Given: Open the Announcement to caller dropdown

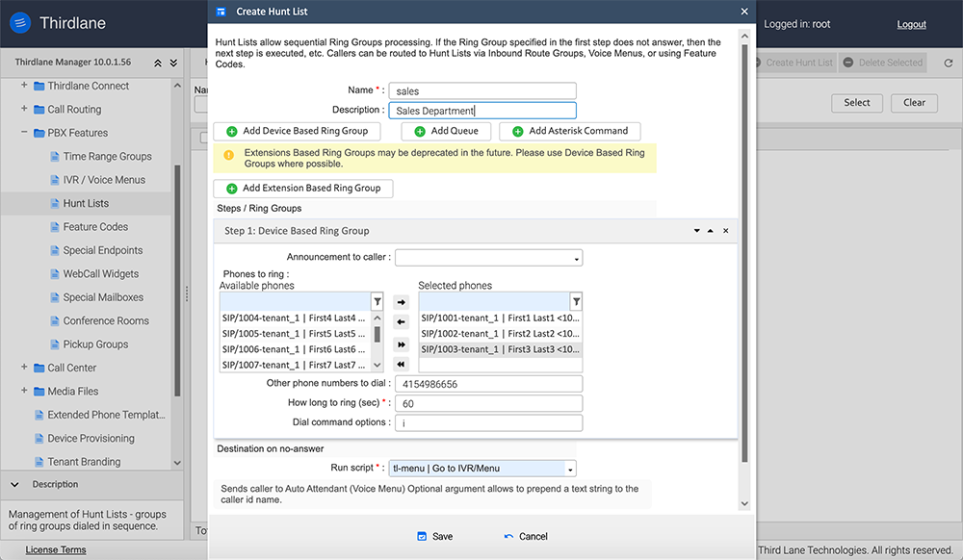Looking at the screenshot, I should (488, 258).
